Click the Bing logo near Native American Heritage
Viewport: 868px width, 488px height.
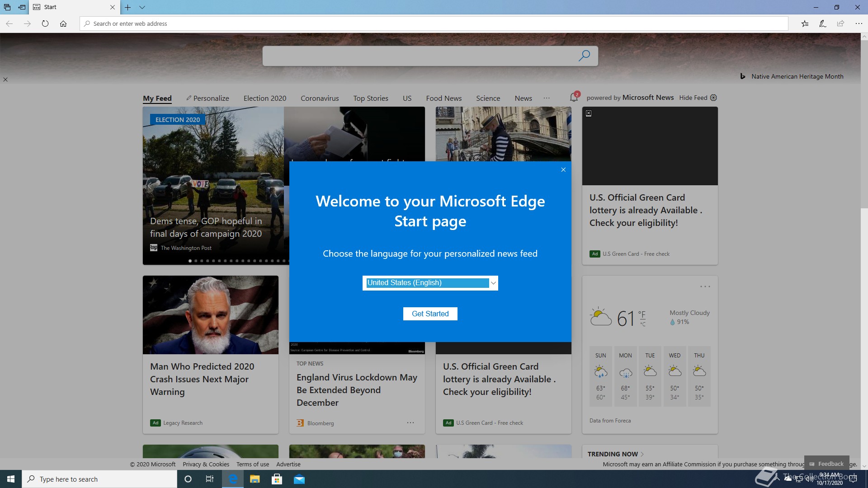pos(742,76)
